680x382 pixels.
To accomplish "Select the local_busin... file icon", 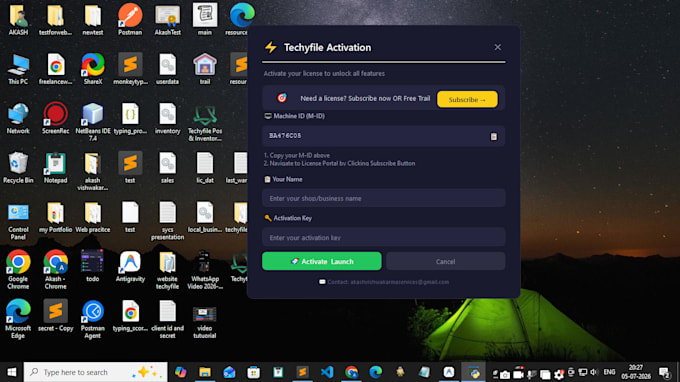I will (x=205, y=218).
